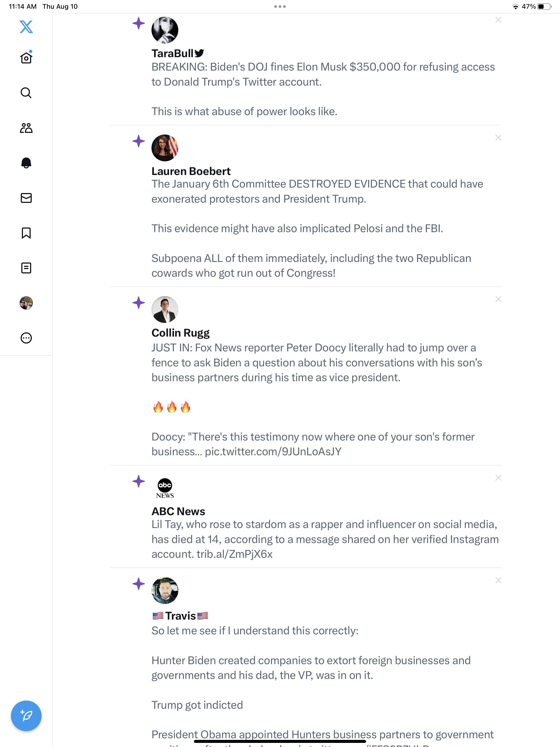Dismiss TaraBull's post

498,20
